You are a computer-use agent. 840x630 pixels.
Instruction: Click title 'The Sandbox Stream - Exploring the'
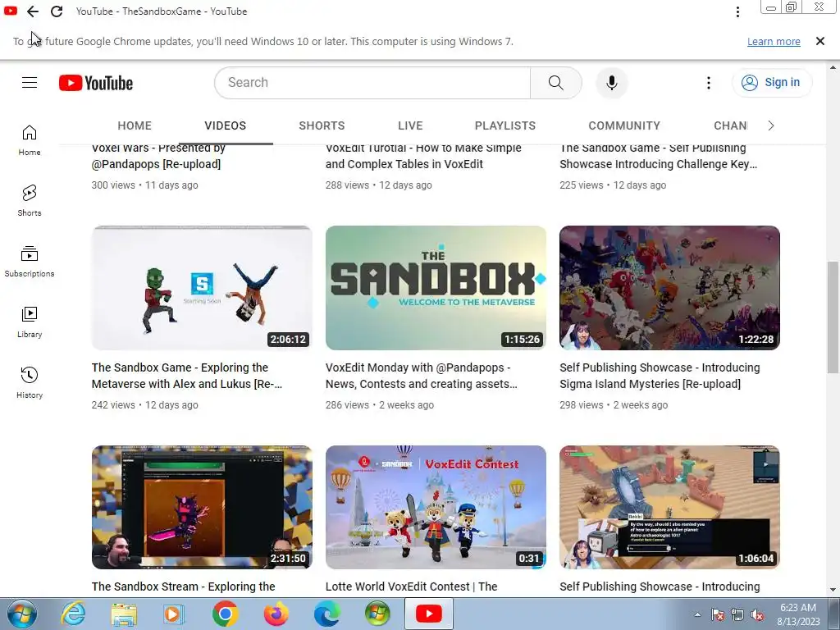point(183,587)
